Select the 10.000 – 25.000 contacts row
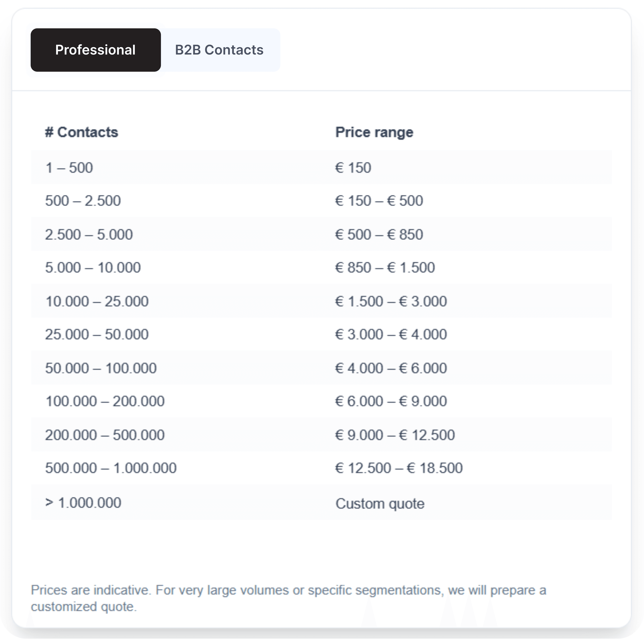This screenshot has width=644, height=644. point(321,301)
